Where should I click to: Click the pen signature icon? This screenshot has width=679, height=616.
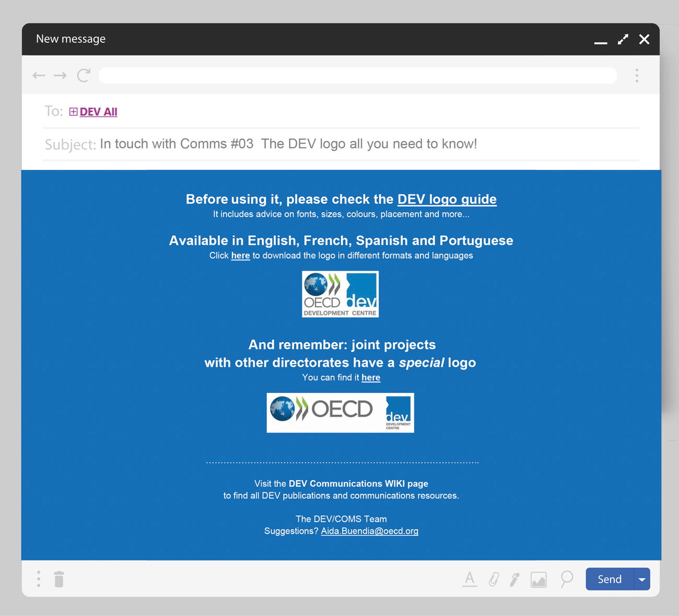515,579
